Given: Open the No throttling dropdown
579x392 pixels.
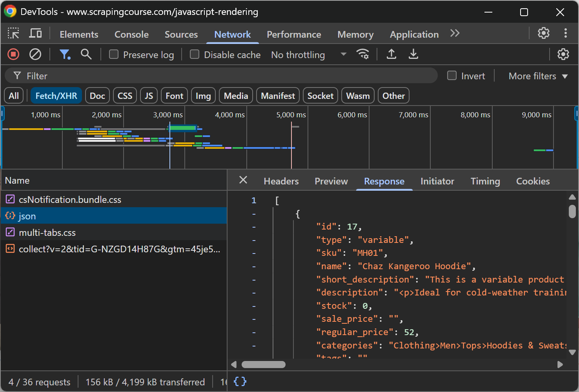Looking at the screenshot, I should [x=309, y=55].
